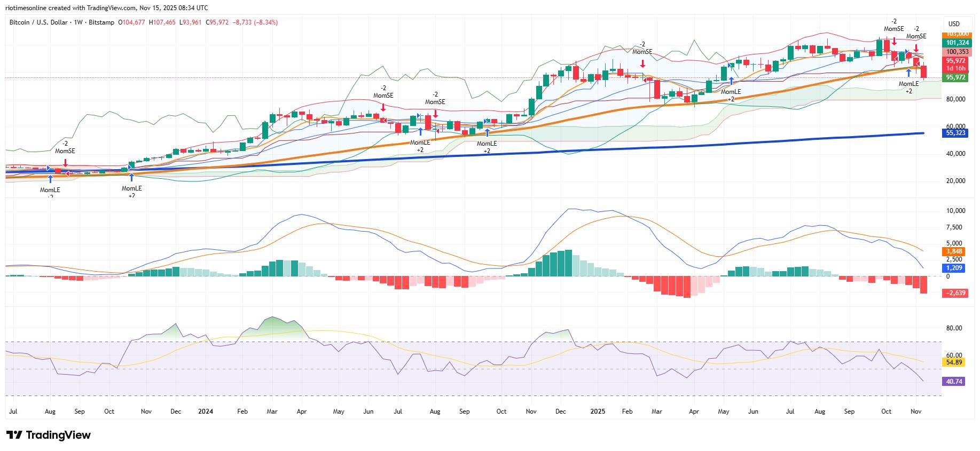Screen dimensions: 980x451
Task: Click the 1d 16h candle countdown label
Action: click(956, 68)
